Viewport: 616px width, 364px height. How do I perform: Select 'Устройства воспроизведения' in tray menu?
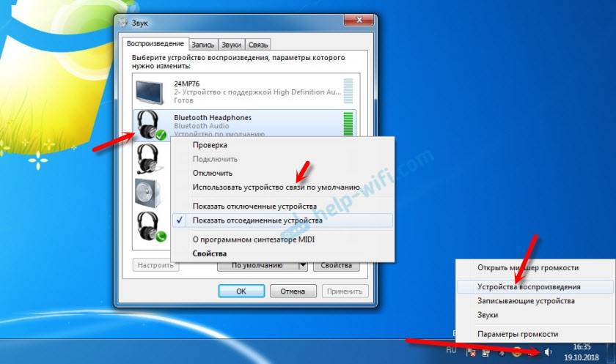pyautogui.click(x=528, y=288)
